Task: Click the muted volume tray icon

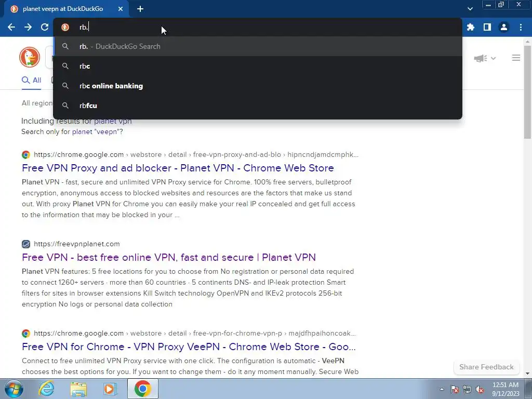Action: (x=480, y=389)
